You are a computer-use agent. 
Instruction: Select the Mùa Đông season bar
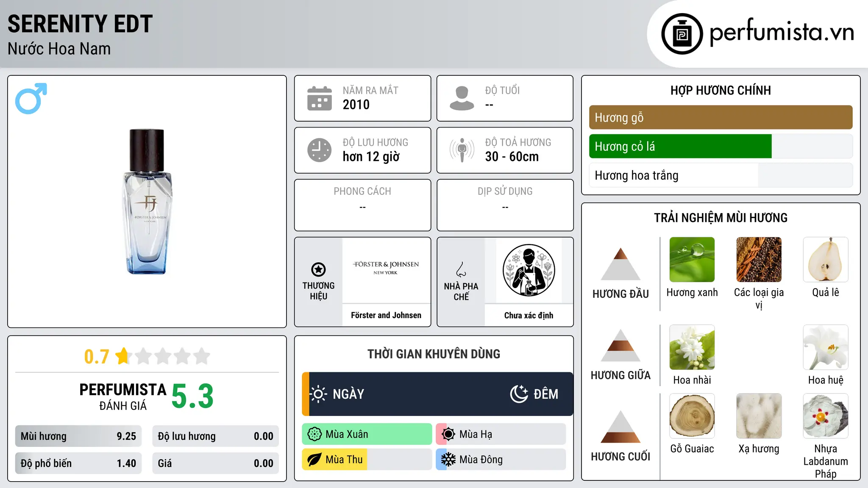coord(501,460)
